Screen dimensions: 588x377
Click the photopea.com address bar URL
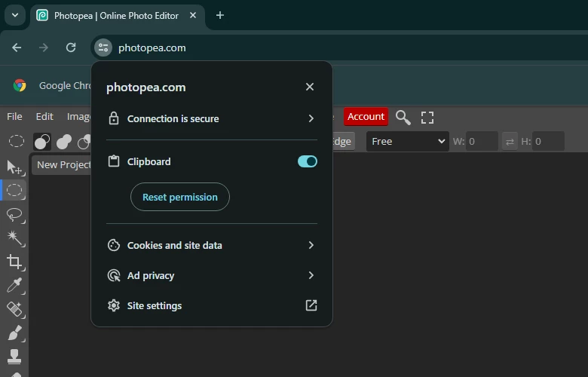152,48
